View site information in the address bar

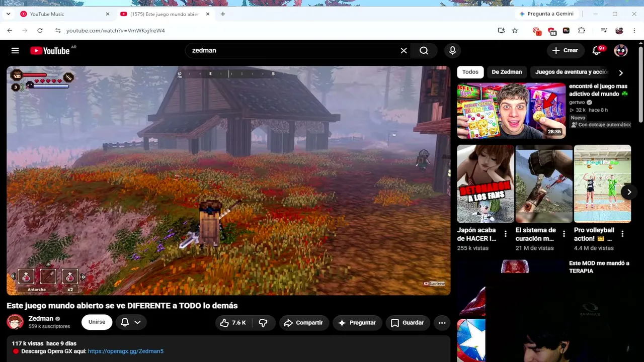58,31
